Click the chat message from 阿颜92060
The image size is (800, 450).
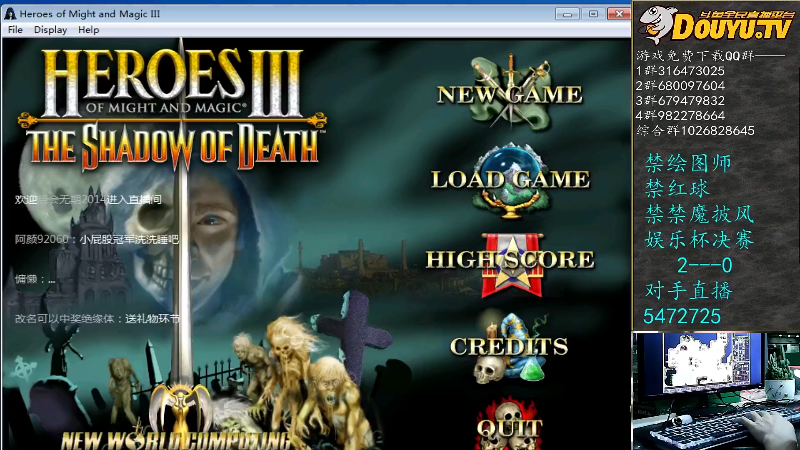coord(97,239)
